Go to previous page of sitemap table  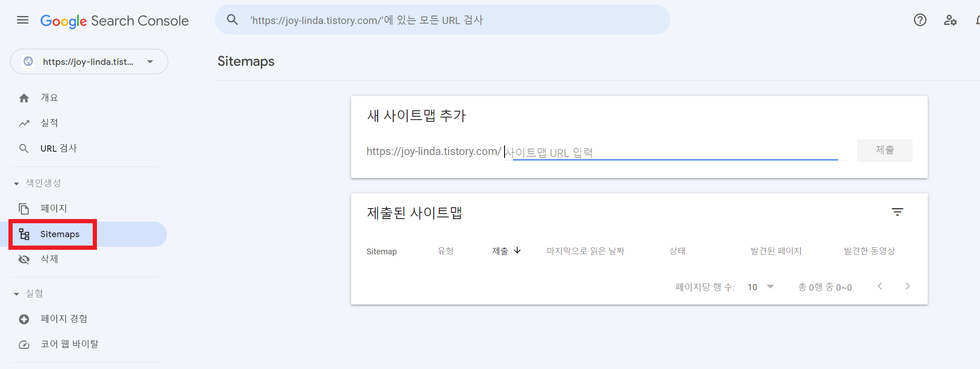point(880,286)
